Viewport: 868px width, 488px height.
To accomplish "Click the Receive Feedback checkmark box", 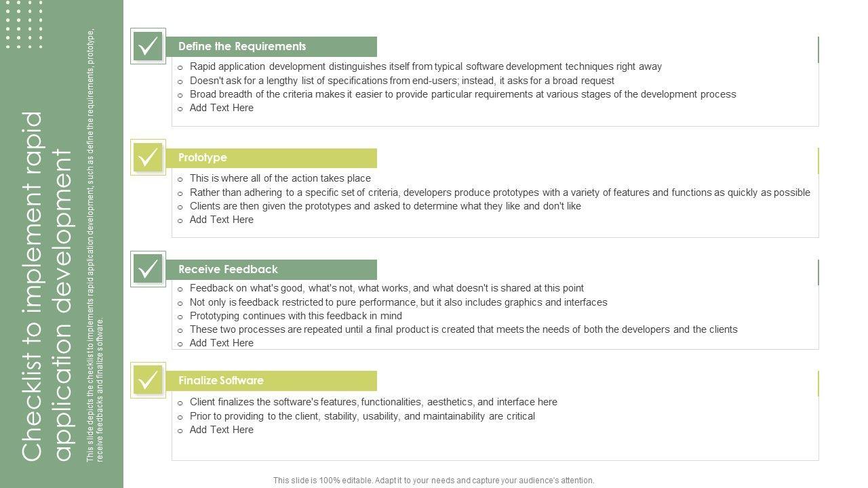I will tap(148, 269).
